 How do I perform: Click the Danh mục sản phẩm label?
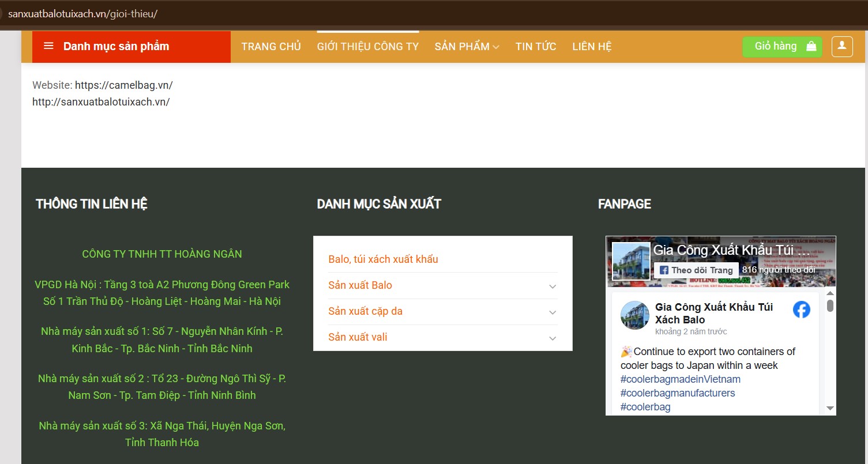coord(116,46)
